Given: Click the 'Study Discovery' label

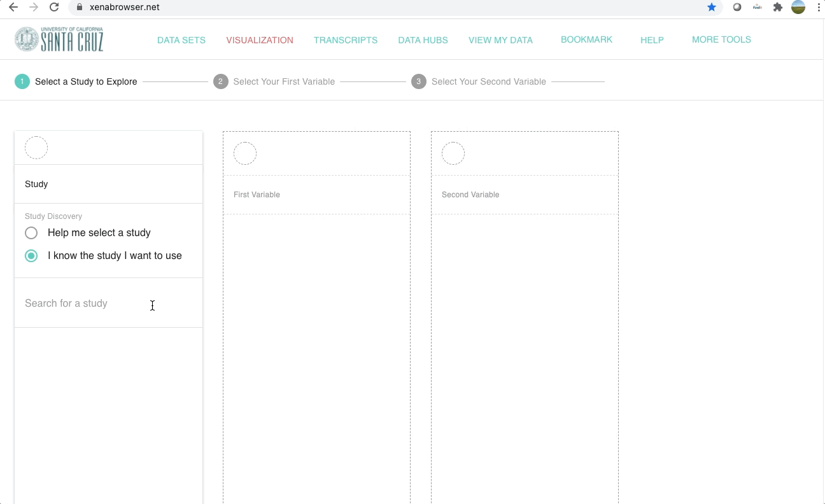Looking at the screenshot, I should click(53, 216).
